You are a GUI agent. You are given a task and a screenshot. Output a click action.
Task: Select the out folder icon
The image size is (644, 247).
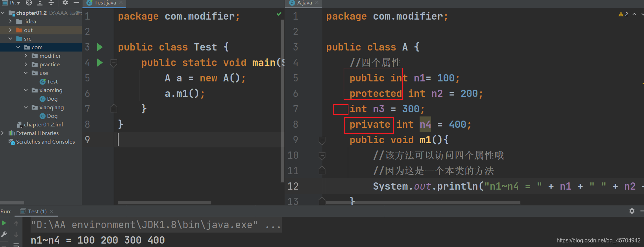tap(19, 30)
